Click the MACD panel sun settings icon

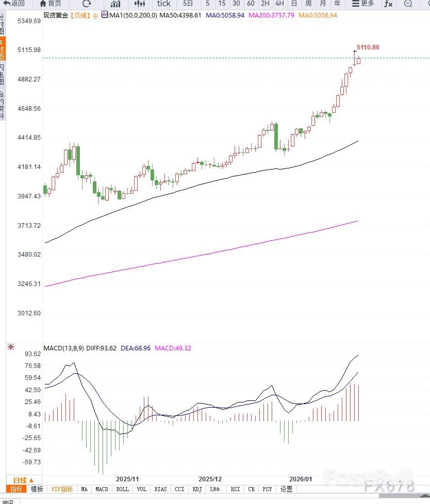point(11,347)
